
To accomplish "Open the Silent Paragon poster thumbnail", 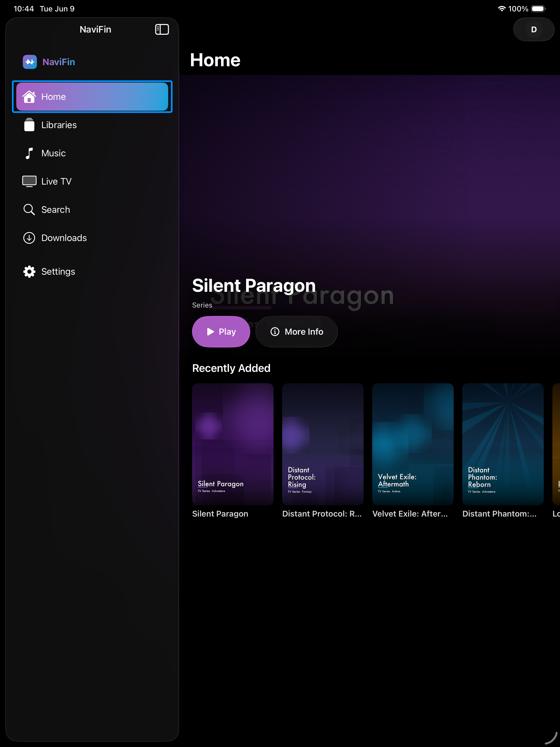I will tap(233, 444).
